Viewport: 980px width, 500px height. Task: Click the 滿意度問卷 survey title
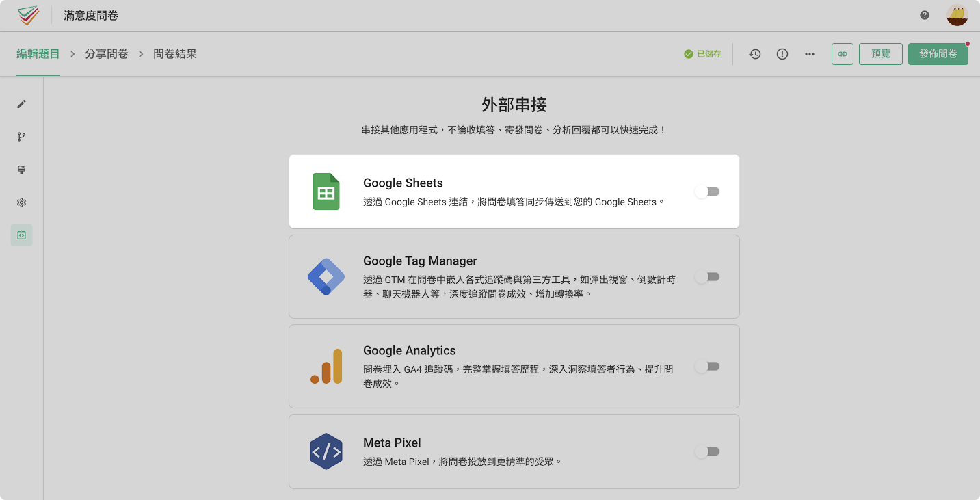(91, 15)
